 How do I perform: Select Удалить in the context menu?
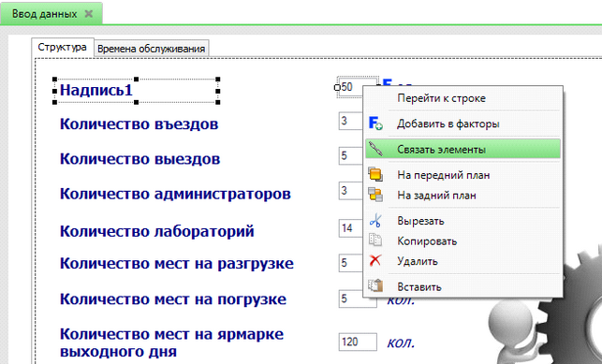[x=463, y=261]
